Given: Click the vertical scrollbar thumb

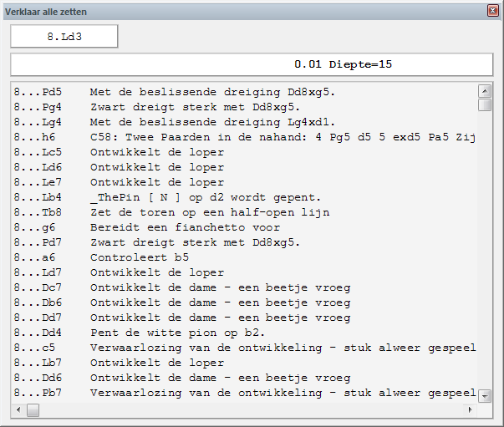Looking at the screenshot, I should pos(484,105).
